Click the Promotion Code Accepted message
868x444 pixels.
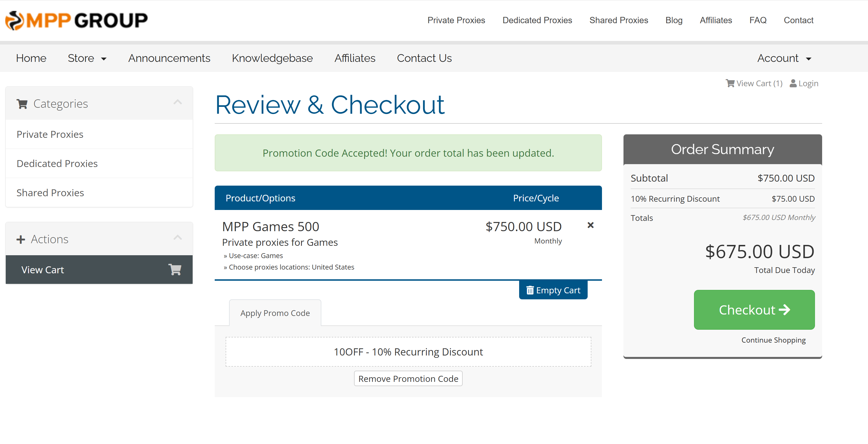point(408,153)
